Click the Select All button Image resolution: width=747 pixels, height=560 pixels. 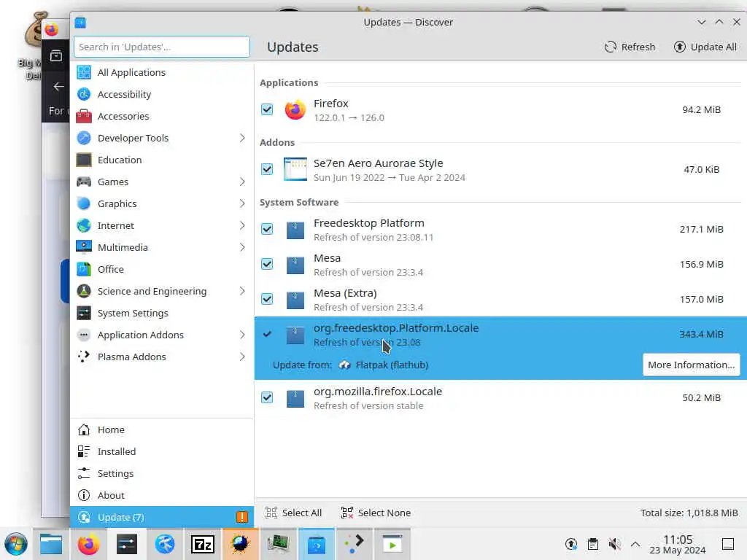[x=293, y=513]
